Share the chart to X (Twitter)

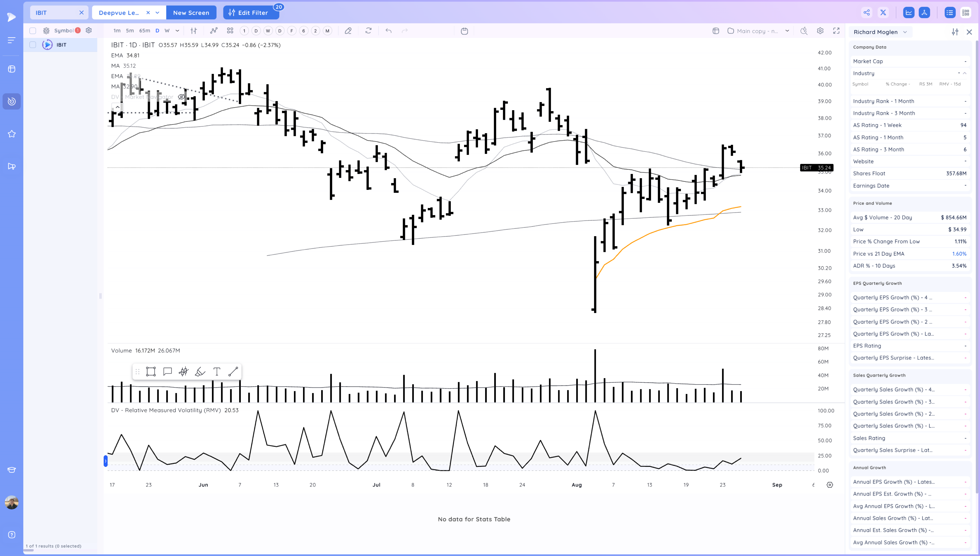883,12
